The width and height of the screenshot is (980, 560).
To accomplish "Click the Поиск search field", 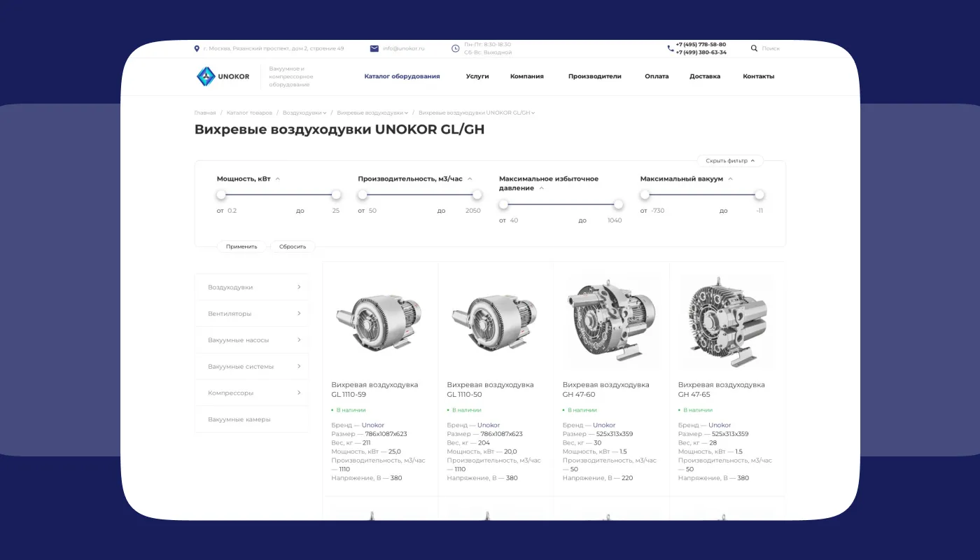I will point(771,48).
